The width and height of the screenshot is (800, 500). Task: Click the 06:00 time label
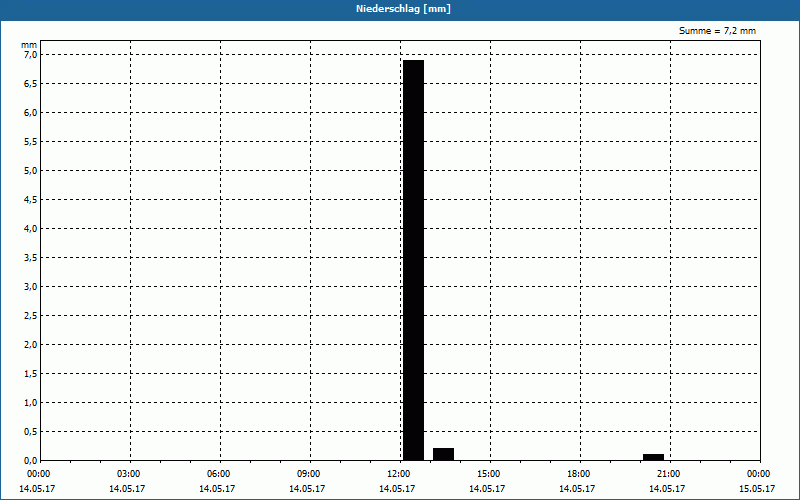[218, 474]
